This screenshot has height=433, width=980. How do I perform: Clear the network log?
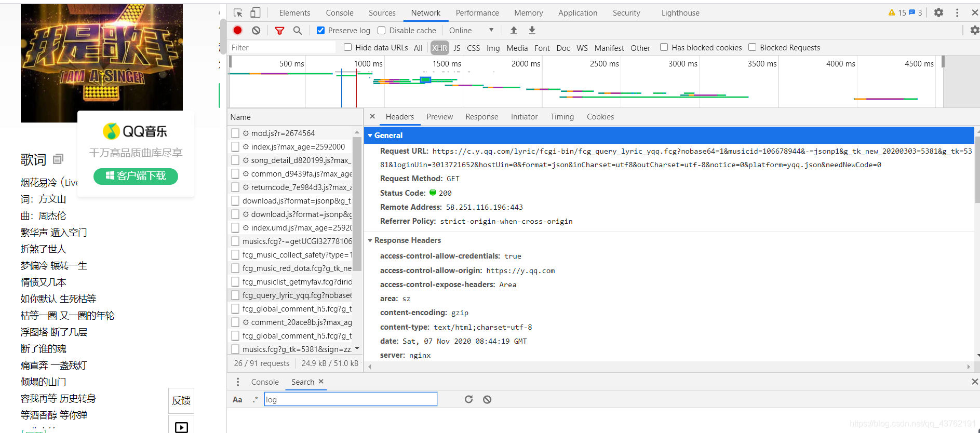(x=256, y=31)
